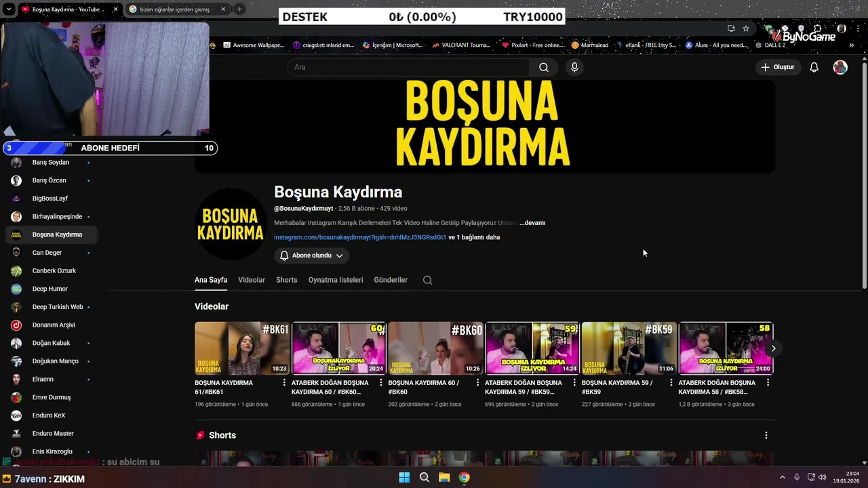
Task: Open the notifications bell in the YouTube header
Action: (x=814, y=67)
